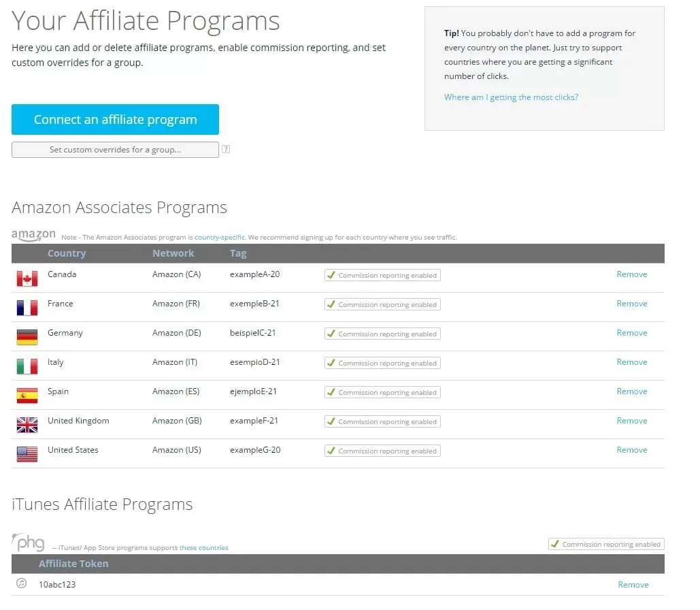Screen dimensions: 700x610
Task: Remove the France Amazon program
Action: pos(632,304)
